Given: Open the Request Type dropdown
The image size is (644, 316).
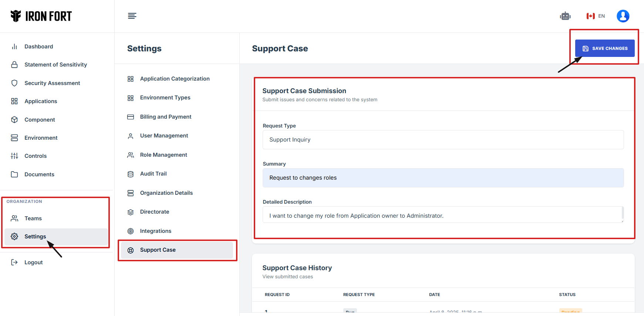Looking at the screenshot, I should click(x=443, y=140).
